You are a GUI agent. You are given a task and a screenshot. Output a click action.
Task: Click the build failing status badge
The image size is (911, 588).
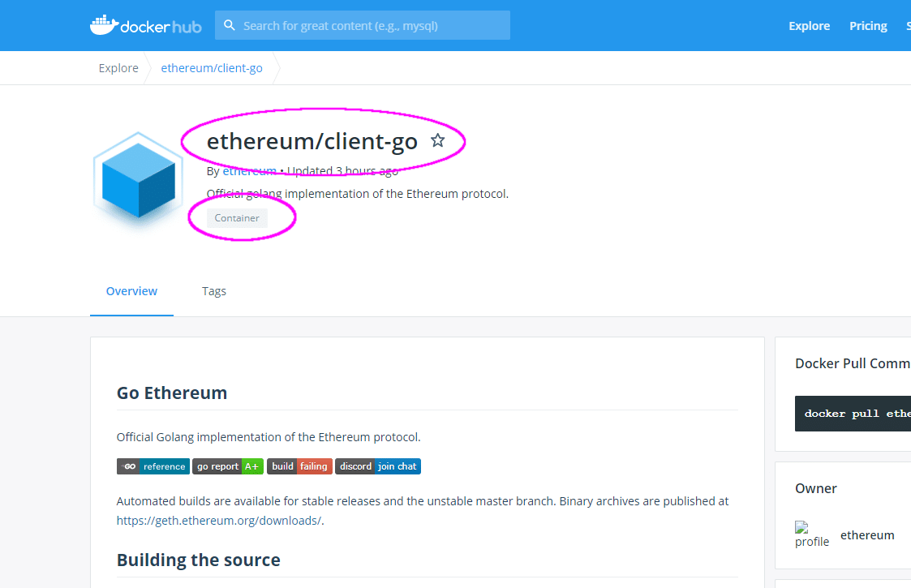299,466
